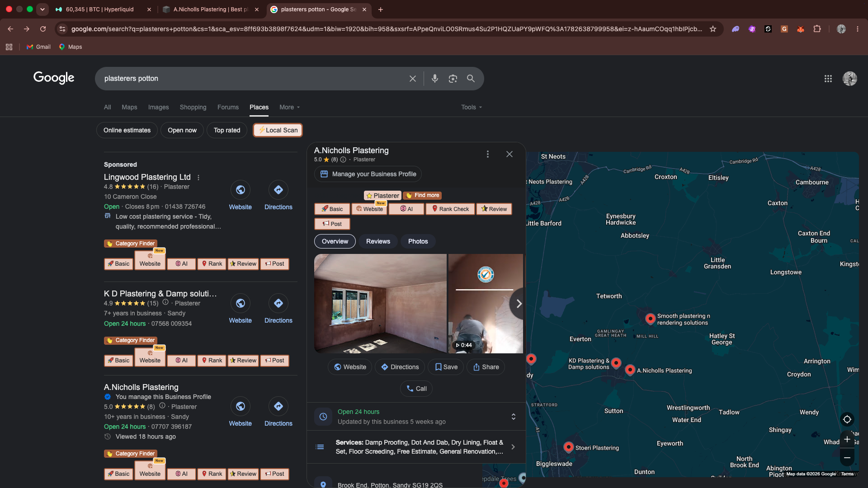Open the Reviews tab in business panel
This screenshot has width=868, height=488.
click(x=378, y=241)
